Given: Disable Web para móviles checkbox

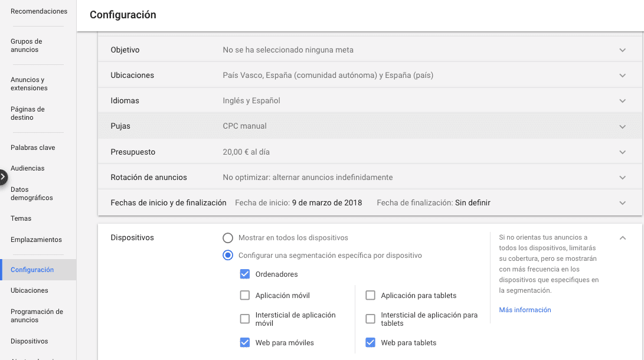Looking at the screenshot, I should (245, 342).
